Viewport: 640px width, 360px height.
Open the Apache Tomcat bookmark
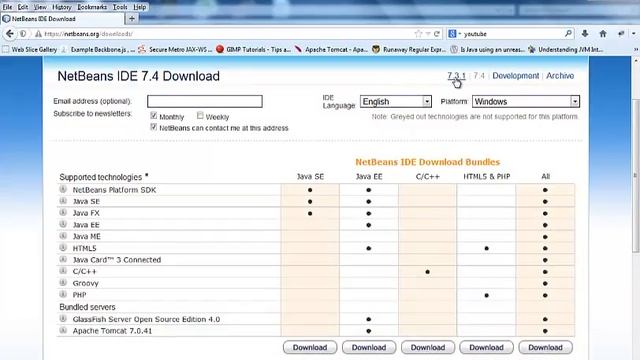click(331, 49)
